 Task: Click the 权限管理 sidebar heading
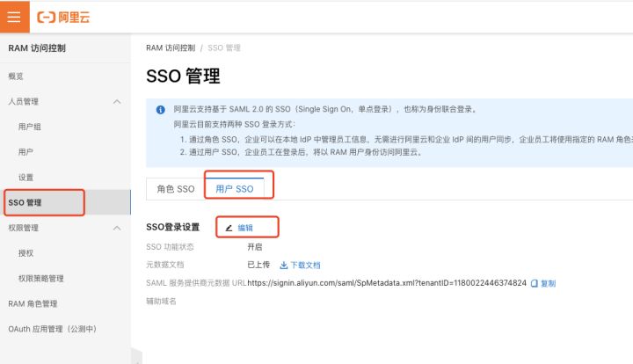(x=24, y=228)
